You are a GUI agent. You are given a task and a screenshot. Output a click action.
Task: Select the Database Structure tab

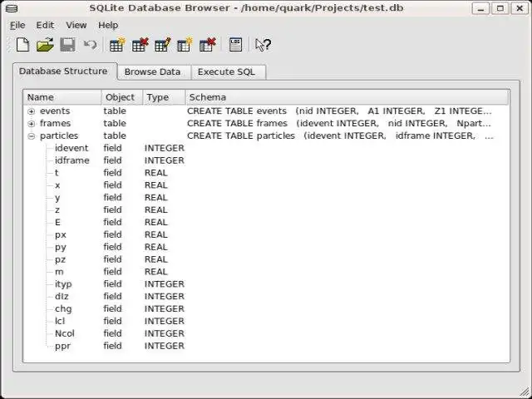click(x=63, y=71)
